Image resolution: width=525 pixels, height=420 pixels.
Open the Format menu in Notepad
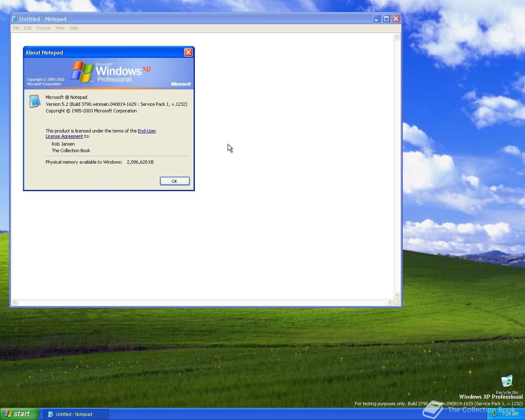click(x=43, y=28)
